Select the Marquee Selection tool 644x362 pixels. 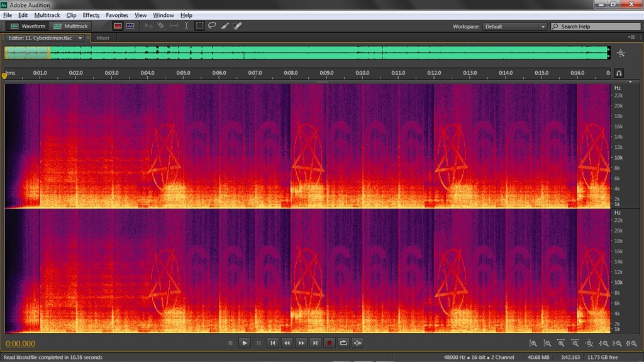coord(199,26)
